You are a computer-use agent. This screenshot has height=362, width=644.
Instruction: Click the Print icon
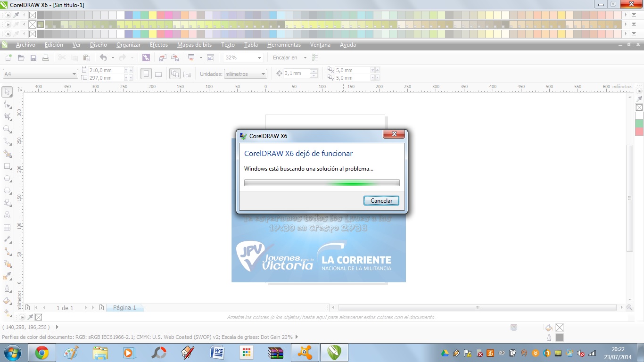click(x=46, y=58)
